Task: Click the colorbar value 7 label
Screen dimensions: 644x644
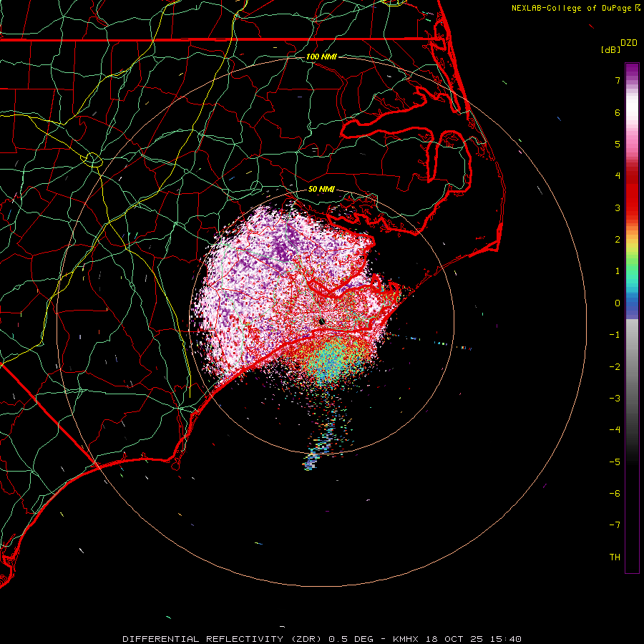Action: [x=618, y=80]
